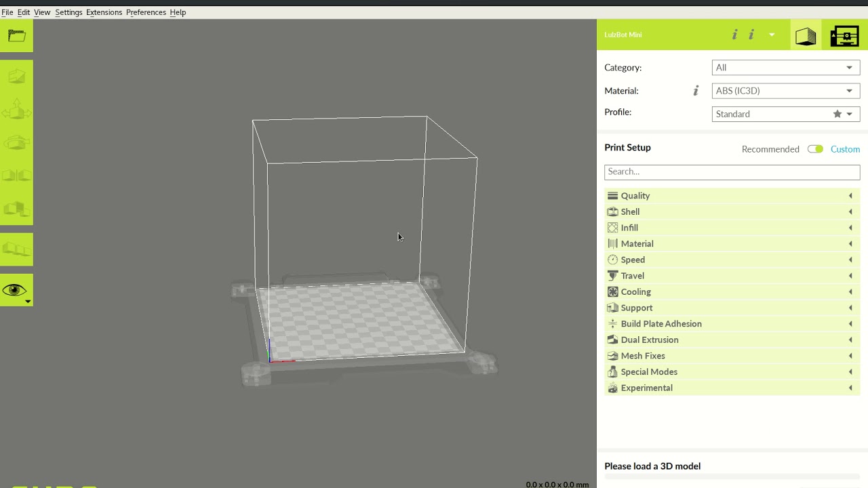The image size is (868, 488).
Task: Click the Recommended label
Action: [770, 149]
